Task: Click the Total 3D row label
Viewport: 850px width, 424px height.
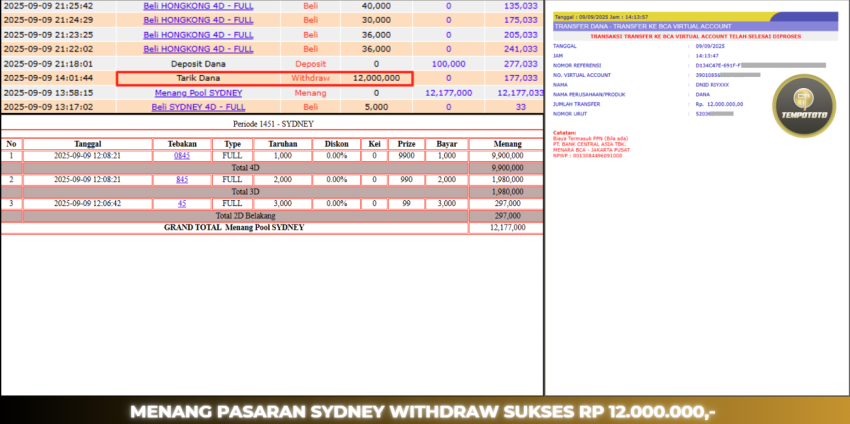Action: pyautogui.click(x=246, y=191)
